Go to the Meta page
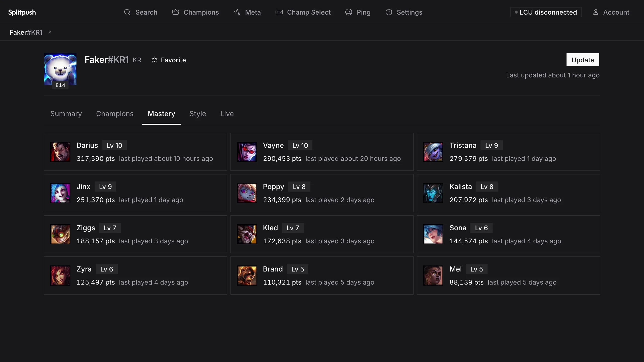 click(247, 12)
